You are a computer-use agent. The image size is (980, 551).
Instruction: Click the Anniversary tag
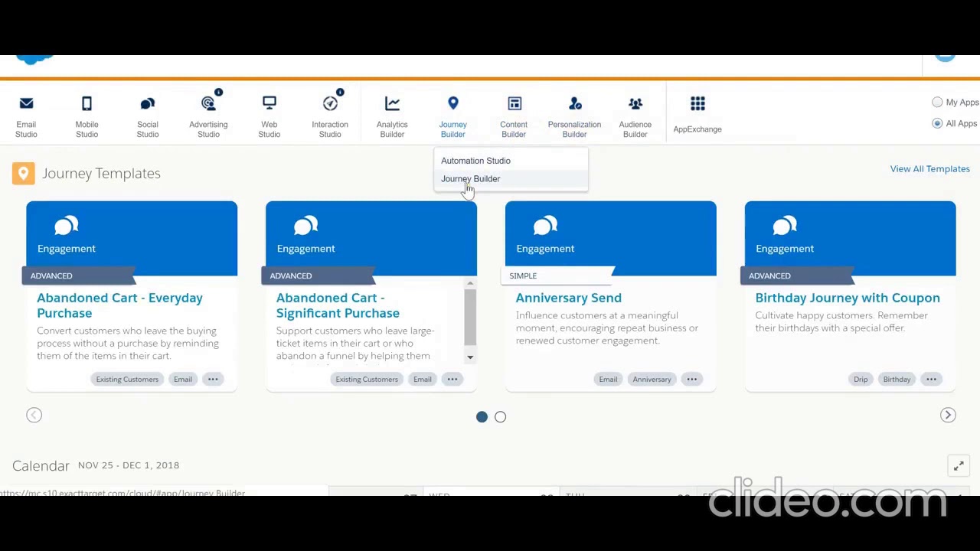click(652, 379)
